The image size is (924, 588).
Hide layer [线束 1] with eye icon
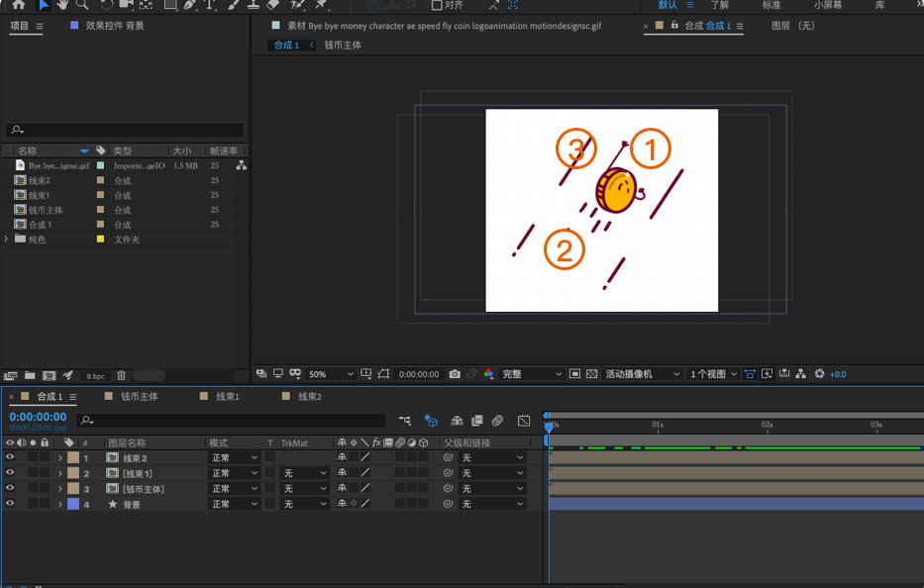[10, 472]
